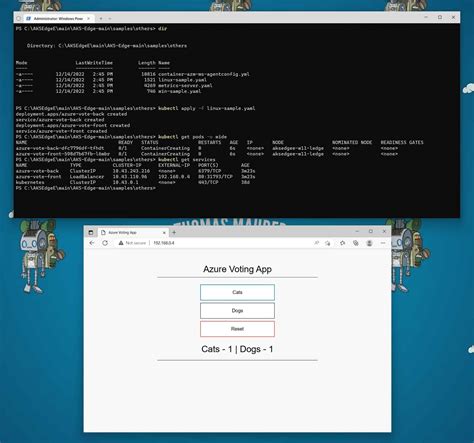Click the LoadBalancer type value

click(87, 177)
